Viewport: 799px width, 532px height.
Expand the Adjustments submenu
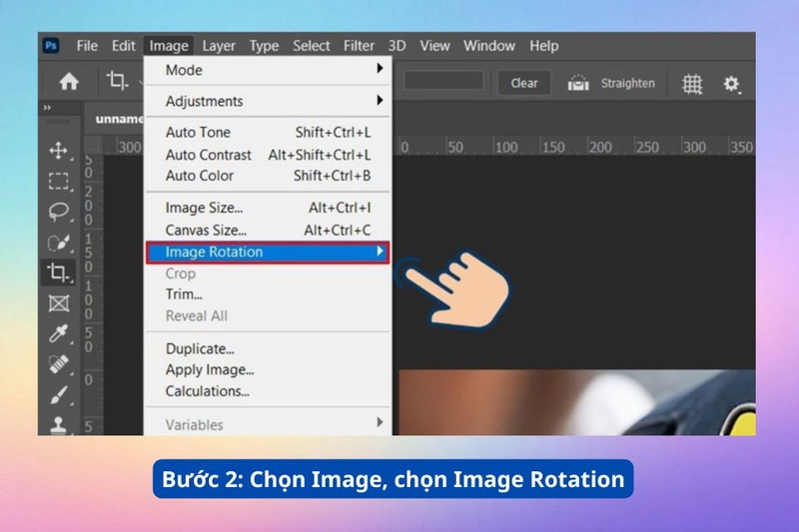pos(268,101)
